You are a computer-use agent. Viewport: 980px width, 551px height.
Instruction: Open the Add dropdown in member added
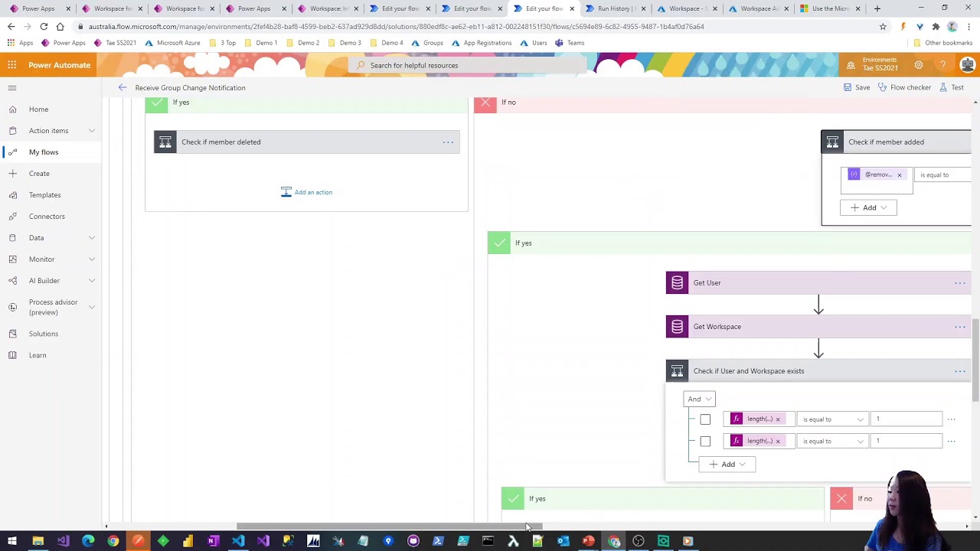pyautogui.click(x=868, y=207)
